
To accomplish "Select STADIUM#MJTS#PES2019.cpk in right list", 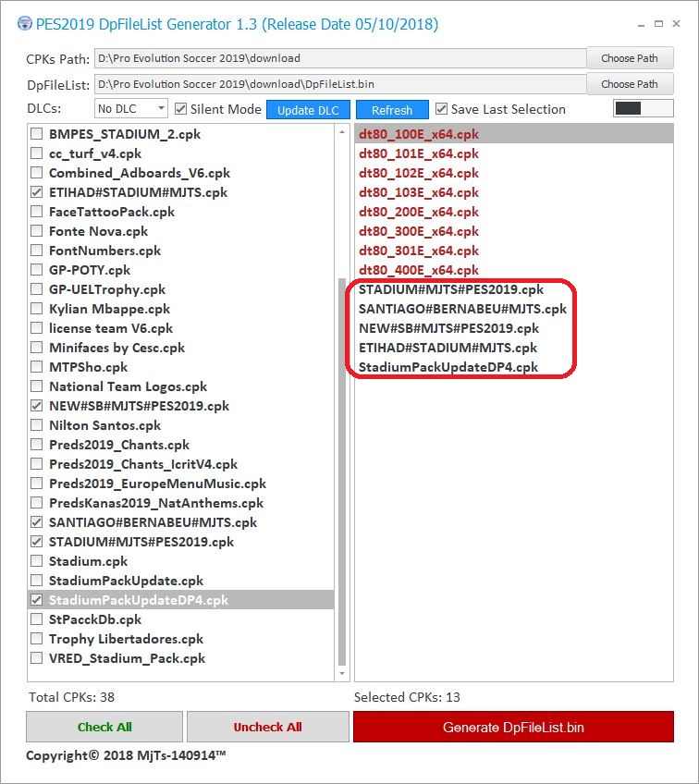I will pyautogui.click(x=514, y=289).
